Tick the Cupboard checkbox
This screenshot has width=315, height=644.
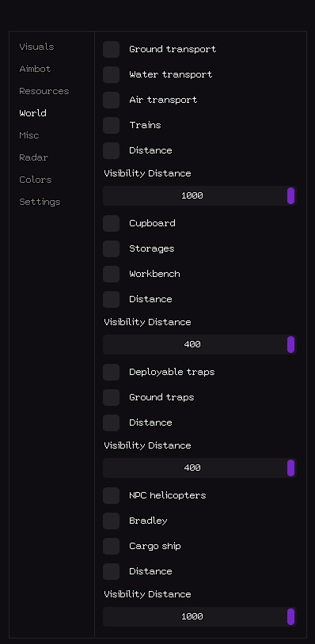tap(112, 223)
